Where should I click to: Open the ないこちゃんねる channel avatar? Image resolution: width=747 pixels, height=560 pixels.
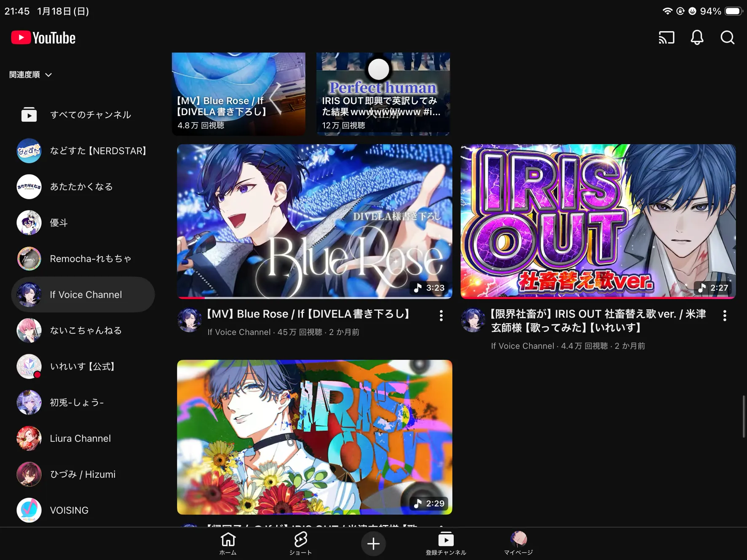tap(29, 330)
